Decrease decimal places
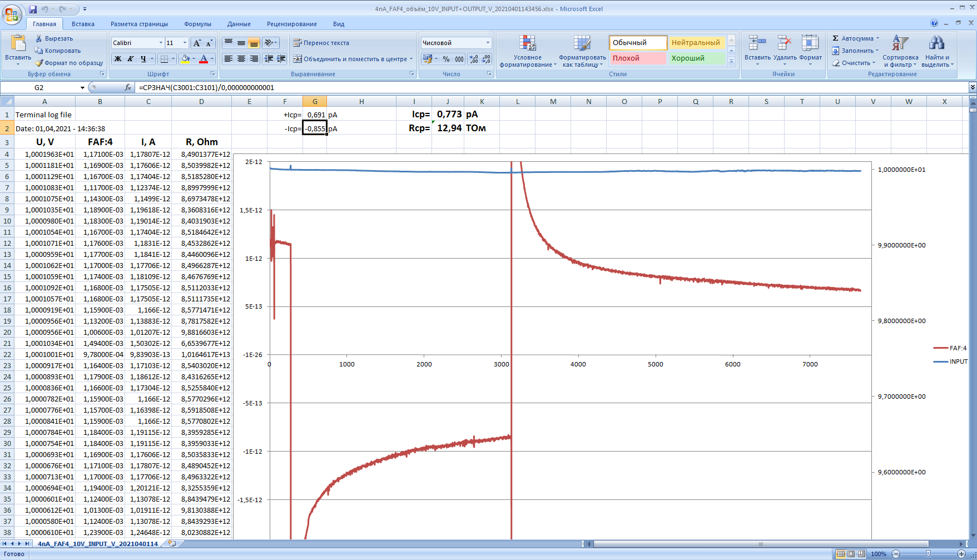The height and width of the screenshot is (560, 977). coord(486,59)
